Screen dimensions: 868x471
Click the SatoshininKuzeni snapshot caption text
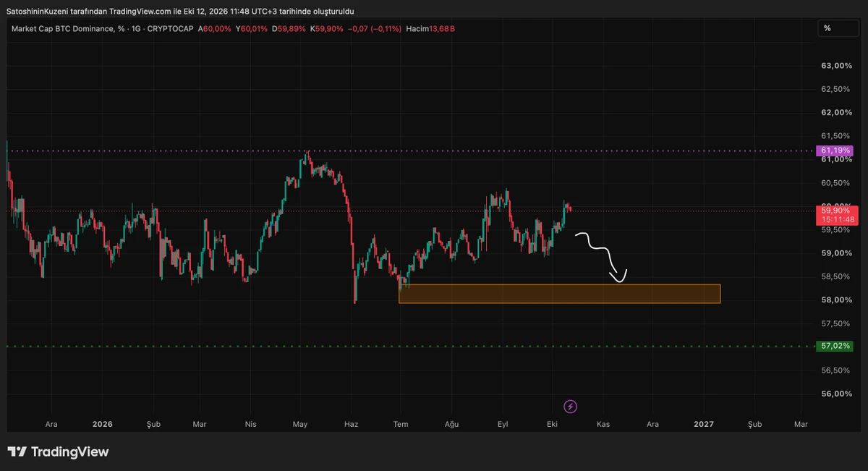pos(180,12)
